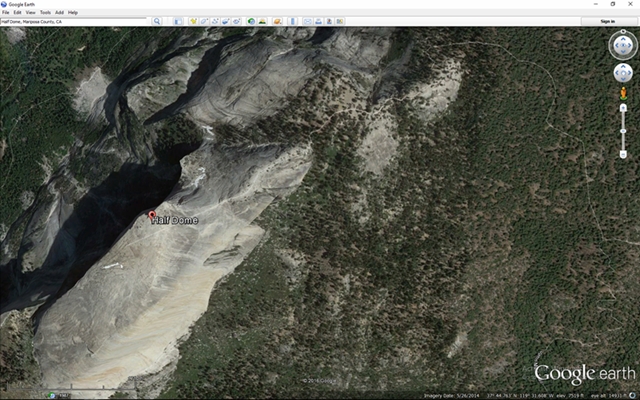Click the search field with Half Dome text
Viewport: 640px width, 400px height.
tap(75, 21)
